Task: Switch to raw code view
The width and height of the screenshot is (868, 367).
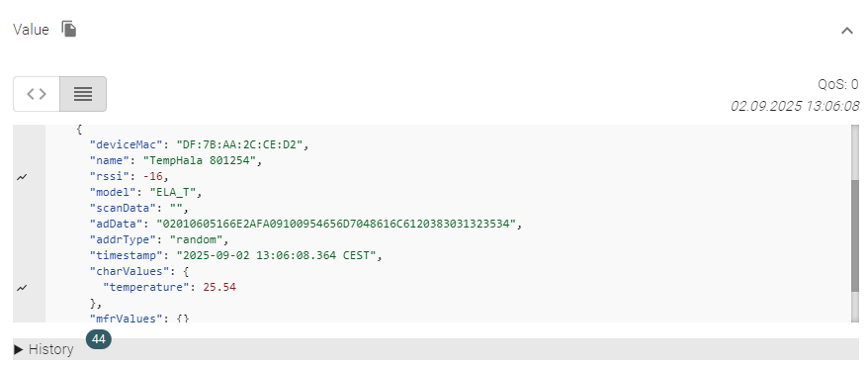Action: (x=37, y=94)
